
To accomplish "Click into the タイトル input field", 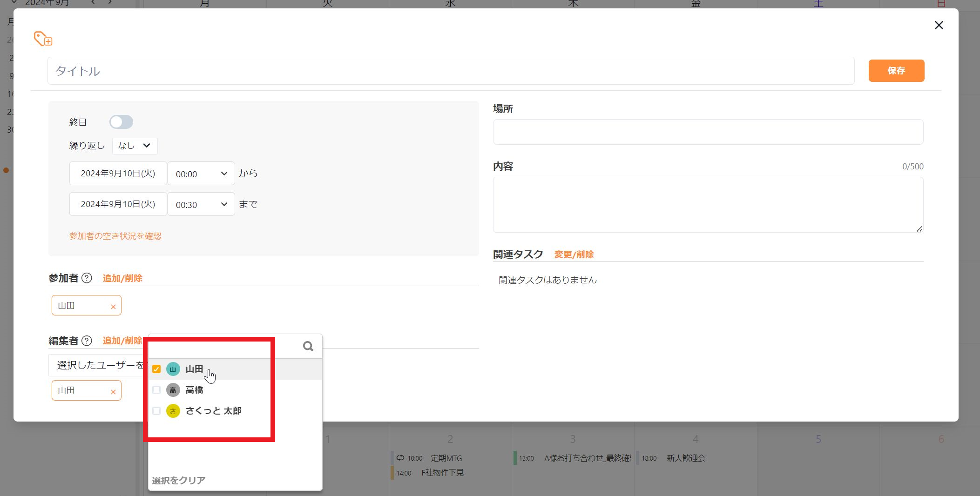I will (450, 71).
